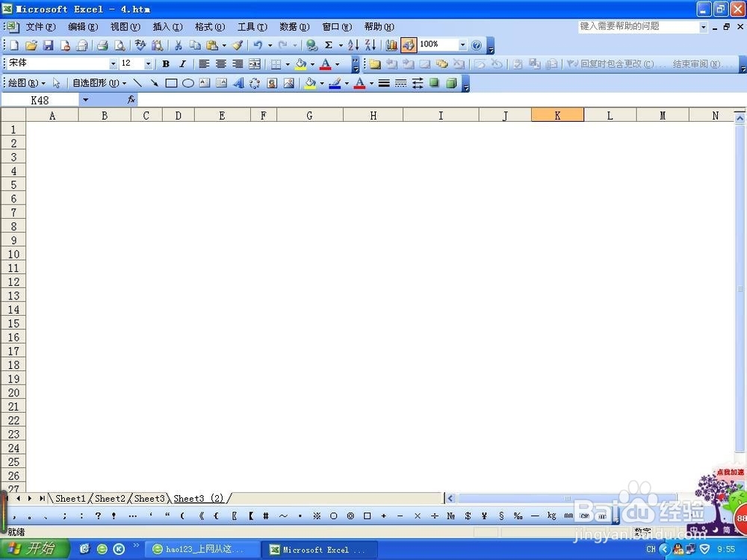Click the insert function fx button

[x=131, y=99]
